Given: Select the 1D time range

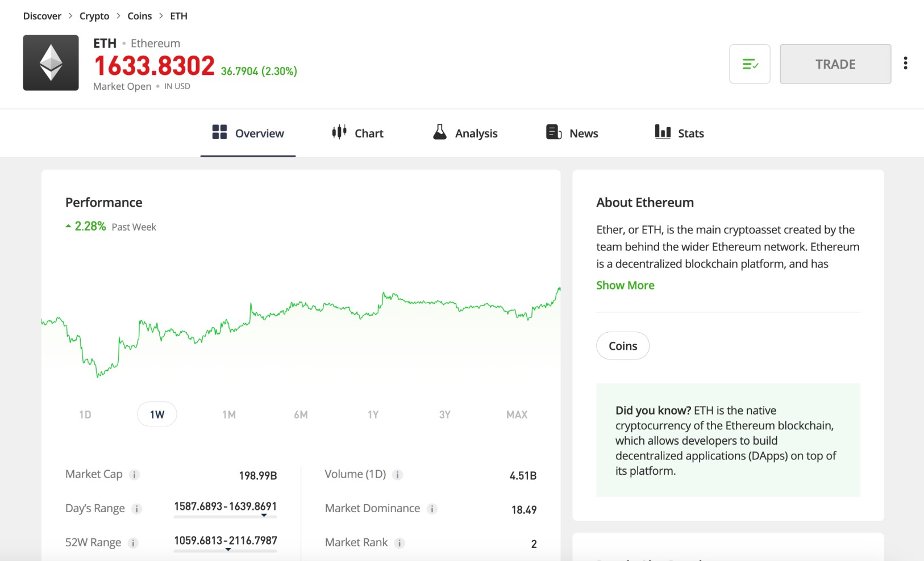Looking at the screenshot, I should click(x=85, y=415).
